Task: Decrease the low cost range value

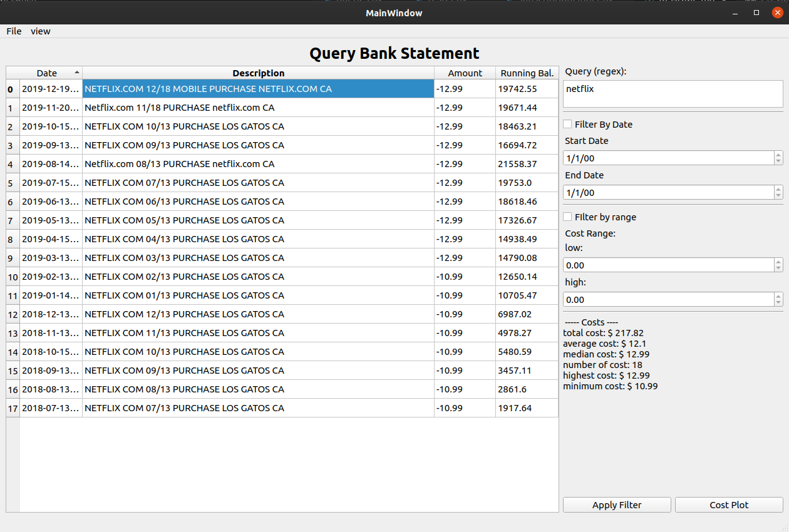Action: [x=778, y=269]
